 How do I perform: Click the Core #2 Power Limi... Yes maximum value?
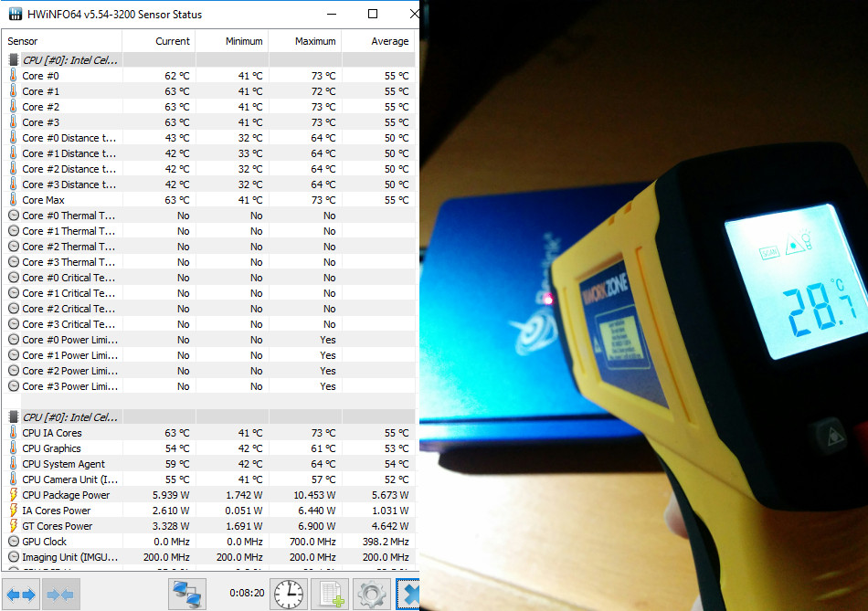(x=328, y=370)
